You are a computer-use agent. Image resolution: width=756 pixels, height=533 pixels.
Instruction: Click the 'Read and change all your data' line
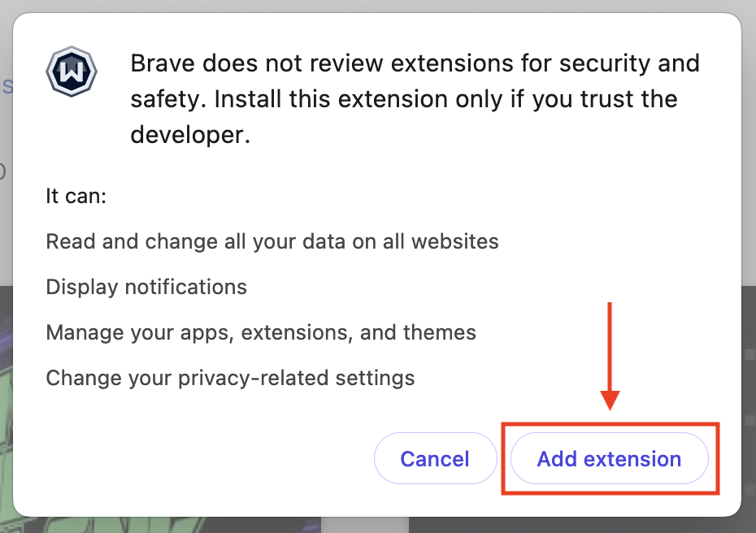(272, 241)
